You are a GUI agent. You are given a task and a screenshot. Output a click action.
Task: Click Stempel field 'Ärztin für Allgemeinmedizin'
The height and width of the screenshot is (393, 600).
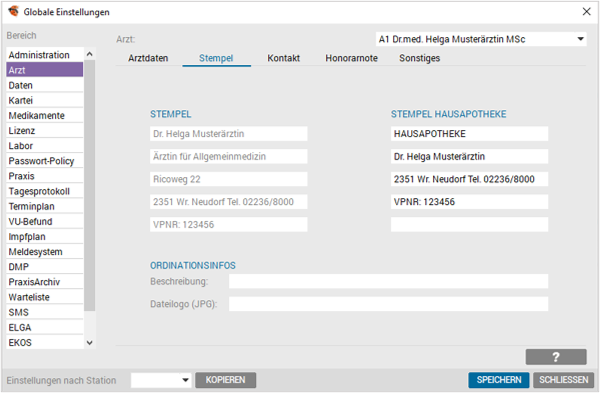[228, 156]
